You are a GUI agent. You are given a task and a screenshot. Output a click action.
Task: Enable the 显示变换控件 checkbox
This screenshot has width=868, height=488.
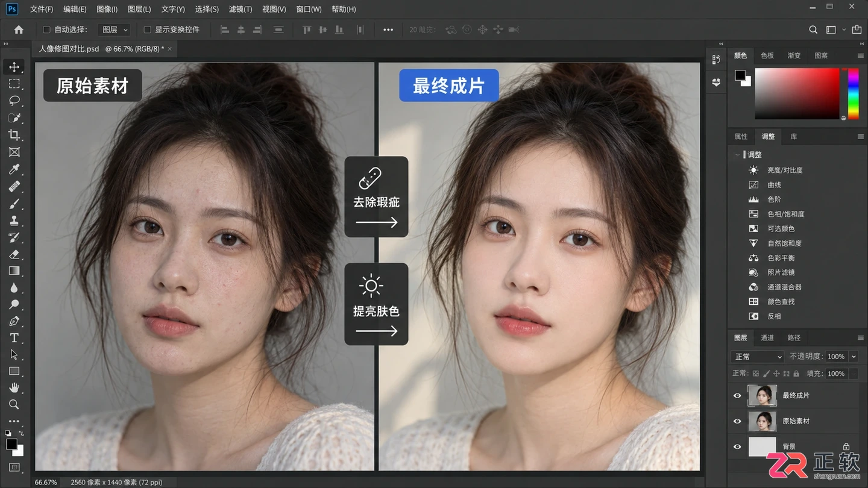click(x=147, y=30)
